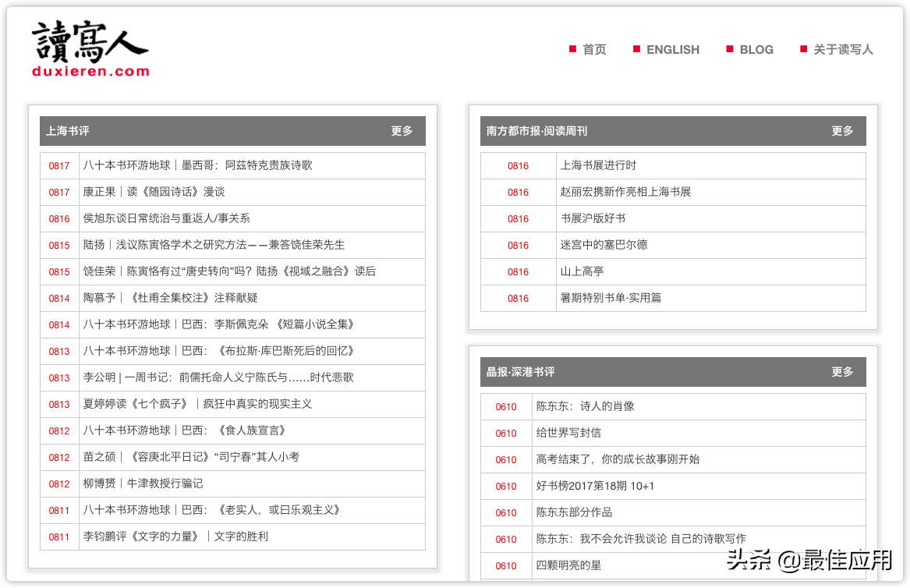Open the 首页 home menu item

tap(593, 49)
